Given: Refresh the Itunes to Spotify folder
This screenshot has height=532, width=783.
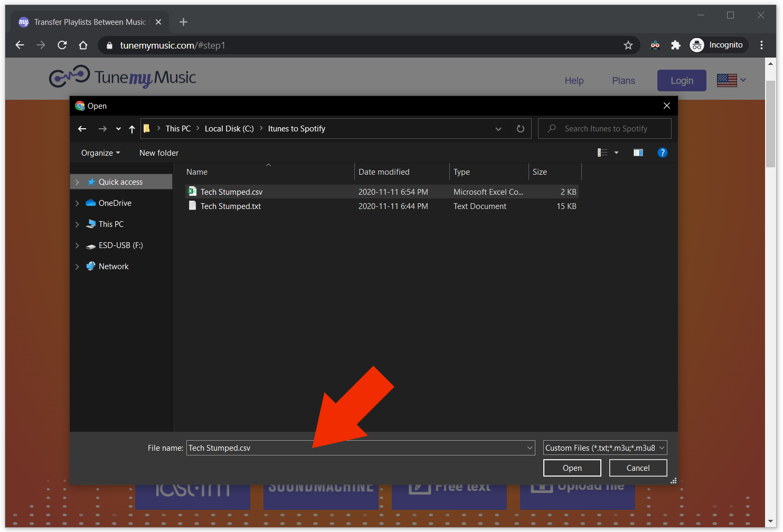Looking at the screenshot, I should pyautogui.click(x=521, y=129).
